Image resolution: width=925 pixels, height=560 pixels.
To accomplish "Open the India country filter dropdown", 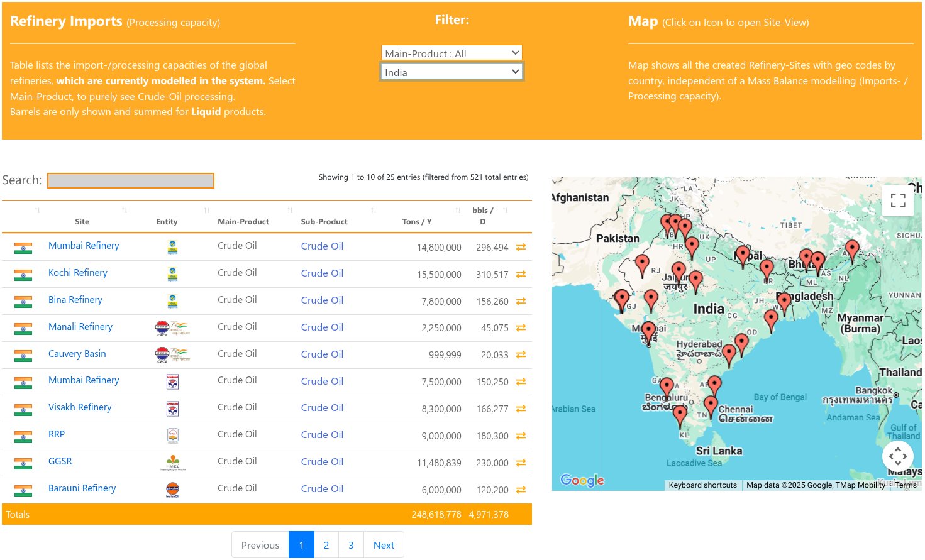I will coord(451,72).
